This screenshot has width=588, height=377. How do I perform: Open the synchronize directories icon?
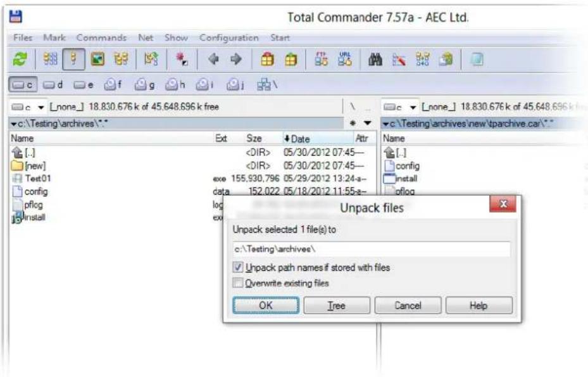click(423, 60)
